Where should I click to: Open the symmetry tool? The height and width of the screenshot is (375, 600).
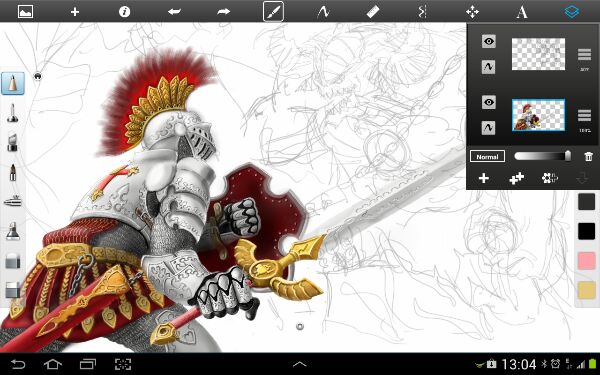pos(422,11)
